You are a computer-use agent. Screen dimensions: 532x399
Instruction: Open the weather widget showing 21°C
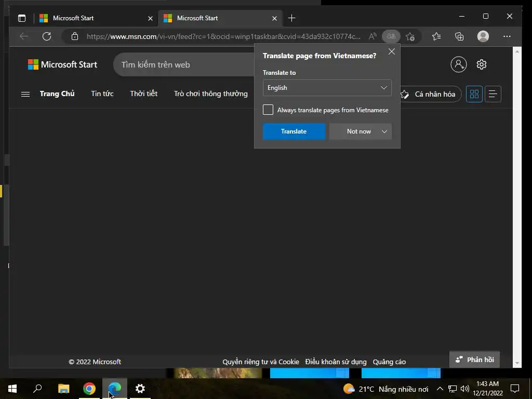pos(385,389)
